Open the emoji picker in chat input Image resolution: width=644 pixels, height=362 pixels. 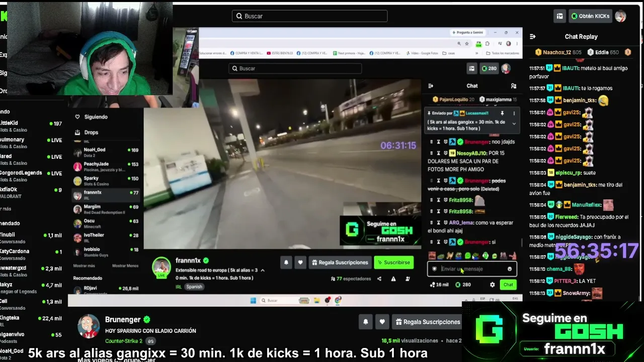tap(510, 269)
